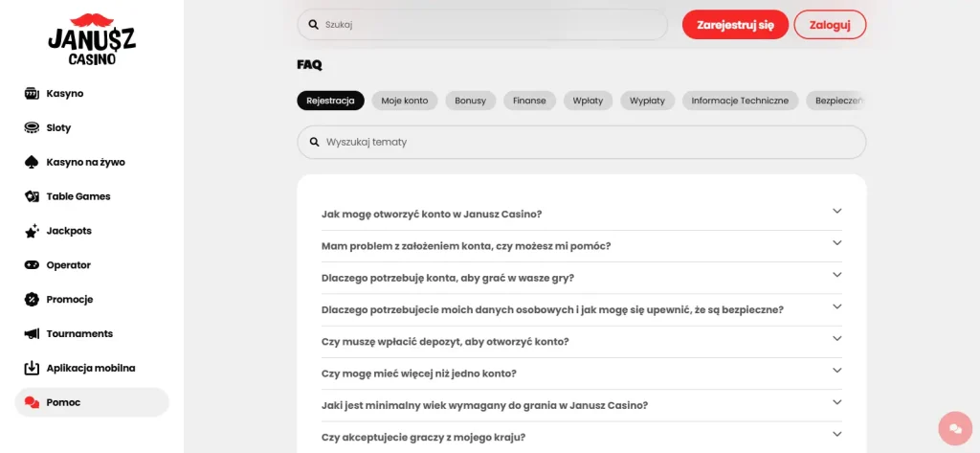The height and width of the screenshot is (453, 980).
Task: Expand chevron for 'Czy muszę wpłacić depozyt'
Action: click(836, 338)
